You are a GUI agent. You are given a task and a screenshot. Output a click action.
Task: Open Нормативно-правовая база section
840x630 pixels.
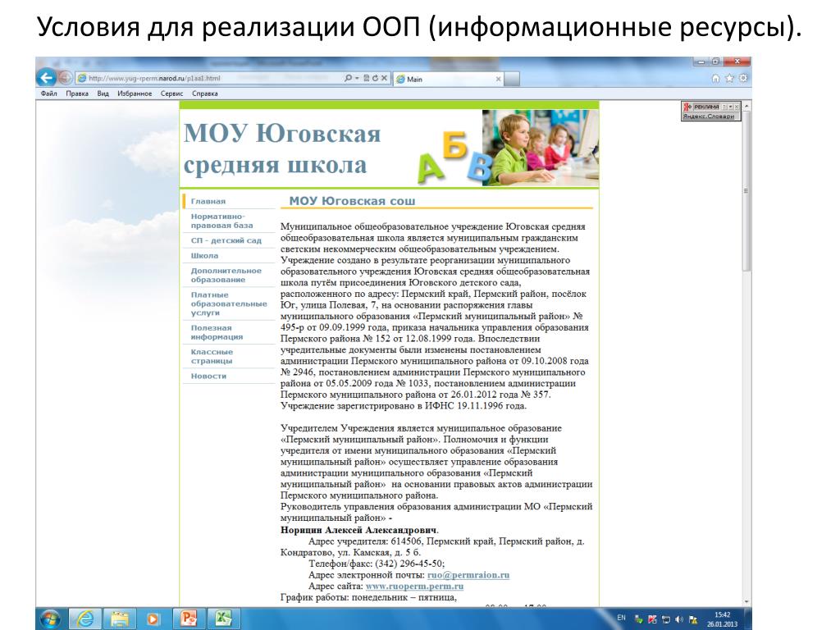tap(221, 221)
